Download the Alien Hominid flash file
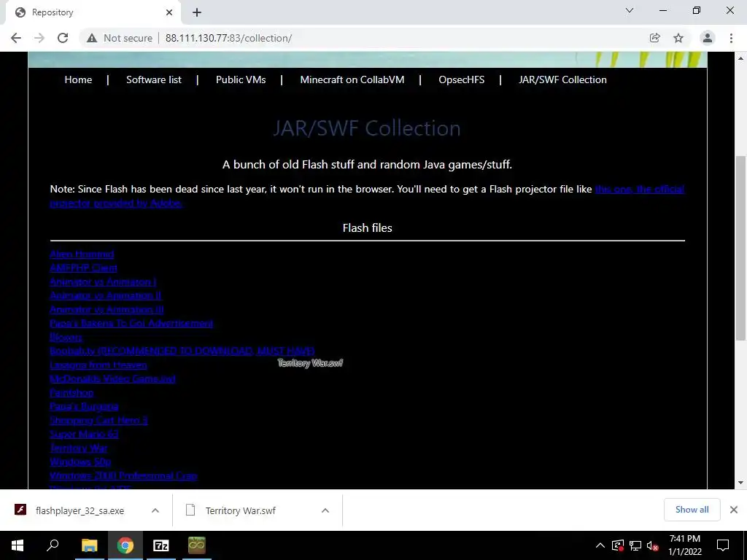Image resolution: width=747 pixels, height=560 pixels. (x=82, y=254)
